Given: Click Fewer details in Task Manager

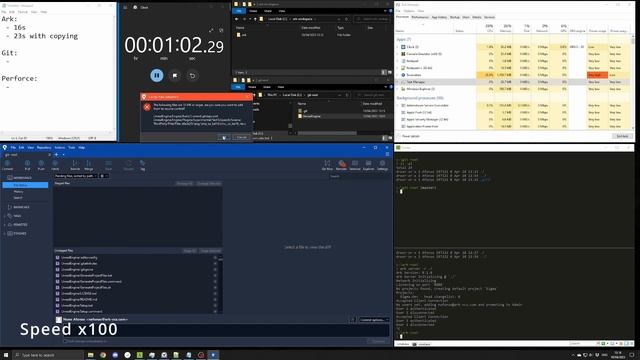Looking at the screenshot, I should pyautogui.click(x=408, y=136).
